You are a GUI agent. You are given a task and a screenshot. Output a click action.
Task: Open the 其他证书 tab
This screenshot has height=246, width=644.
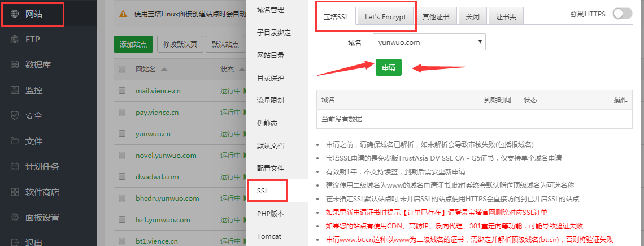coord(436,16)
